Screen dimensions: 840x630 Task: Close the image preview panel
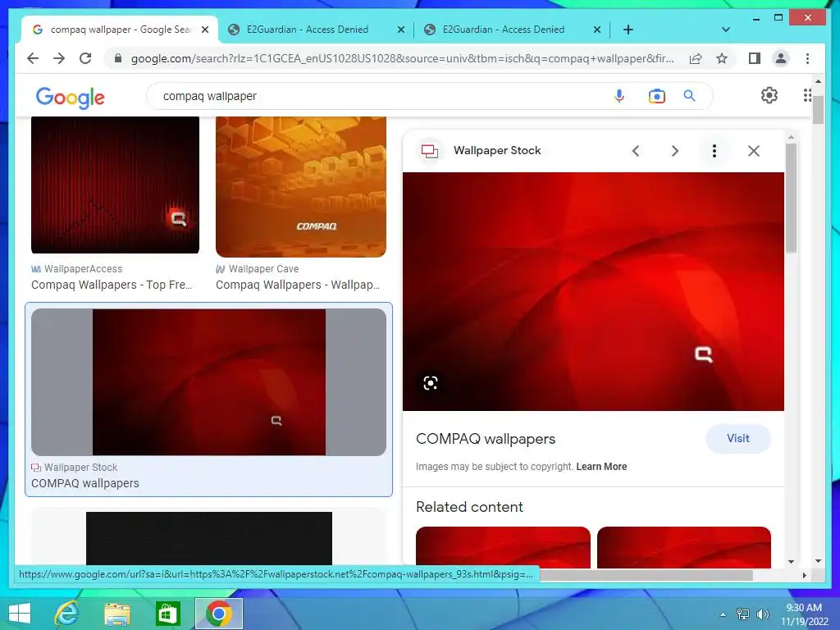coord(754,151)
